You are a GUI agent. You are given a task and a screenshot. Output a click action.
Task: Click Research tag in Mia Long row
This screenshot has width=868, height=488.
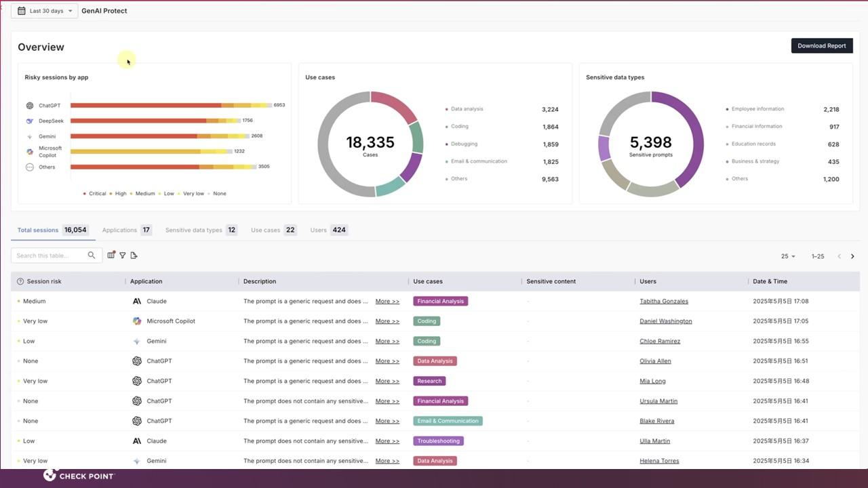tap(429, 381)
